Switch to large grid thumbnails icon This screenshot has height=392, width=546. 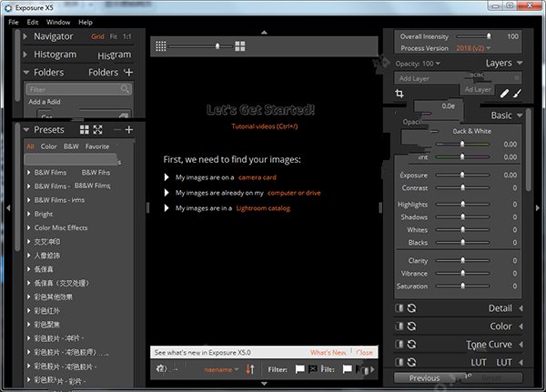pos(240,46)
